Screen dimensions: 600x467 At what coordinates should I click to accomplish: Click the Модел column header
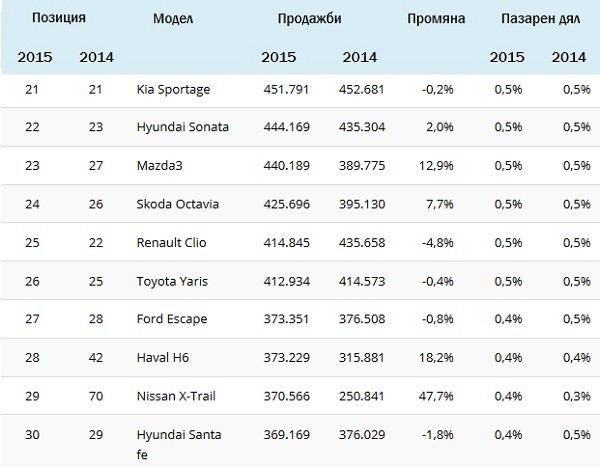[x=175, y=19]
